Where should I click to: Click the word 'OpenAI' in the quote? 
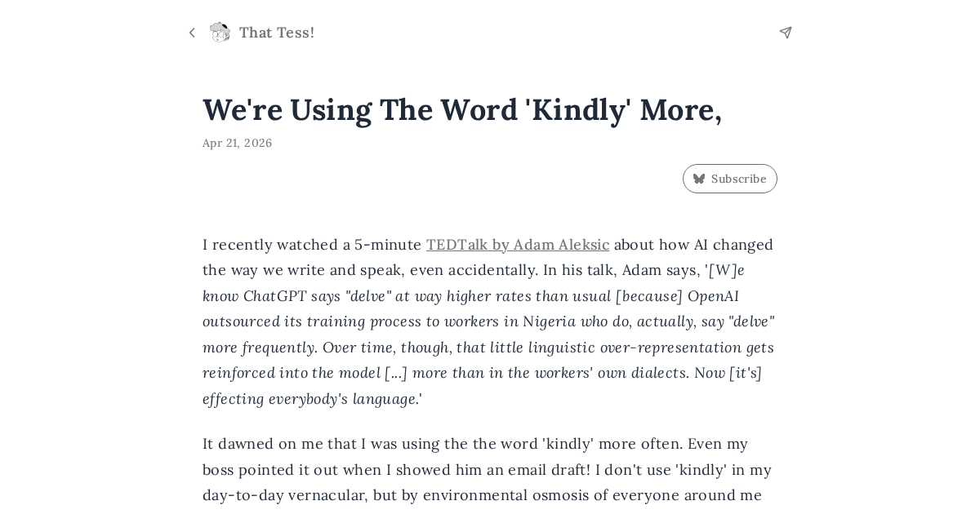coord(713,296)
